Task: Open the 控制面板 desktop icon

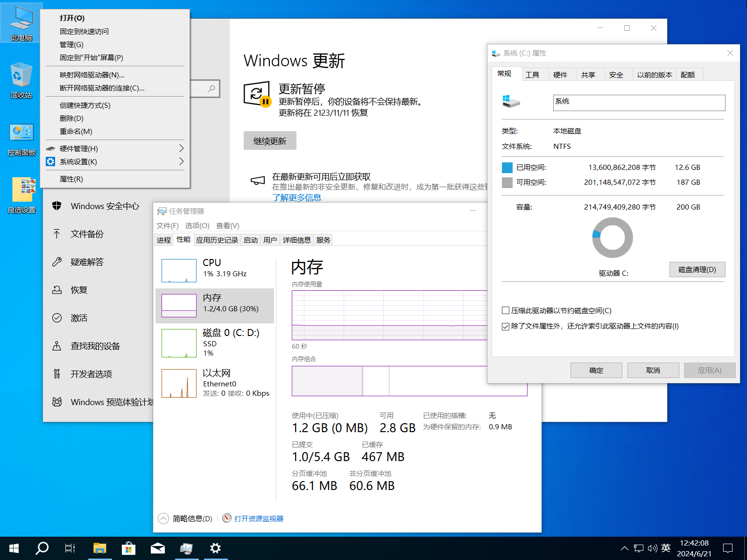Action: [21, 139]
